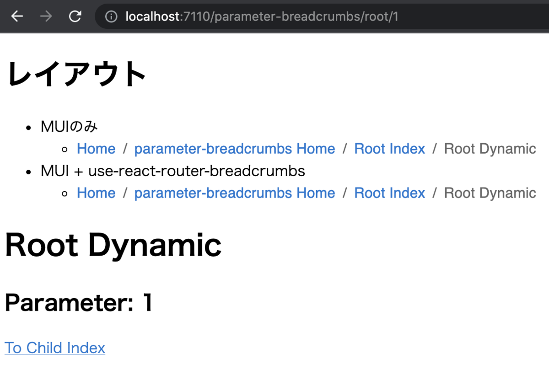549x392 pixels.
Task: Follow the To Child Index link
Action: (x=54, y=348)
